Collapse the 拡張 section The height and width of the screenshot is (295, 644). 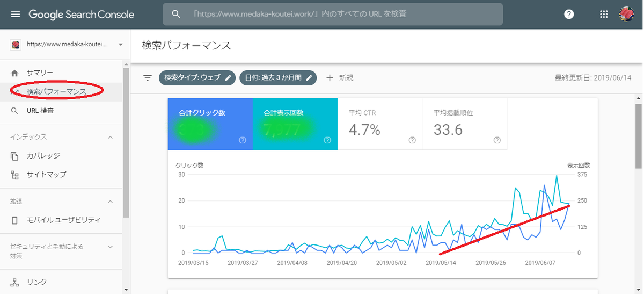coord(111,202)
